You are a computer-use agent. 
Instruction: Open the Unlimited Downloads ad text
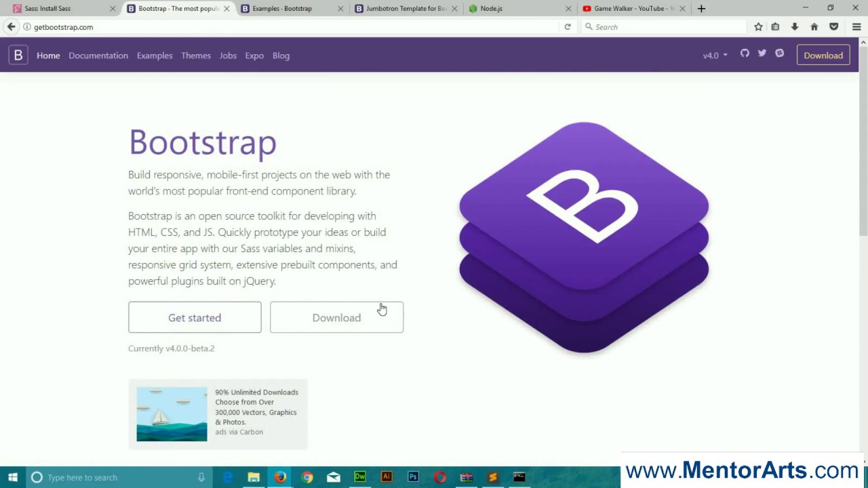(x=256, y=407)
